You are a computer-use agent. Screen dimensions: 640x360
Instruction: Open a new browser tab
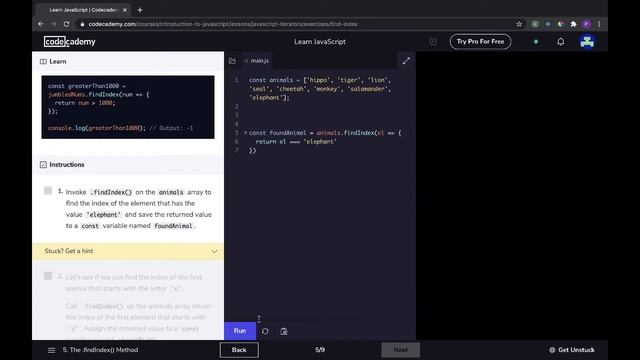tap(140, 10)
